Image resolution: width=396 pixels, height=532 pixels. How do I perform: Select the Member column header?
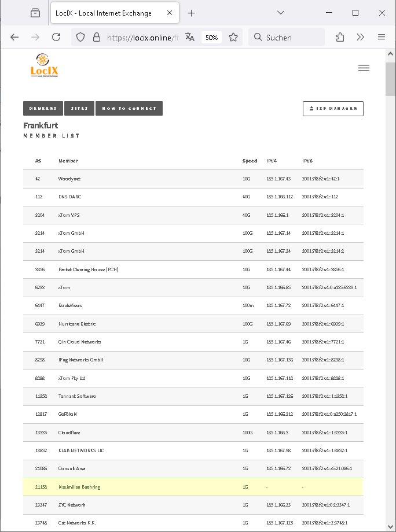pos(68,161)
